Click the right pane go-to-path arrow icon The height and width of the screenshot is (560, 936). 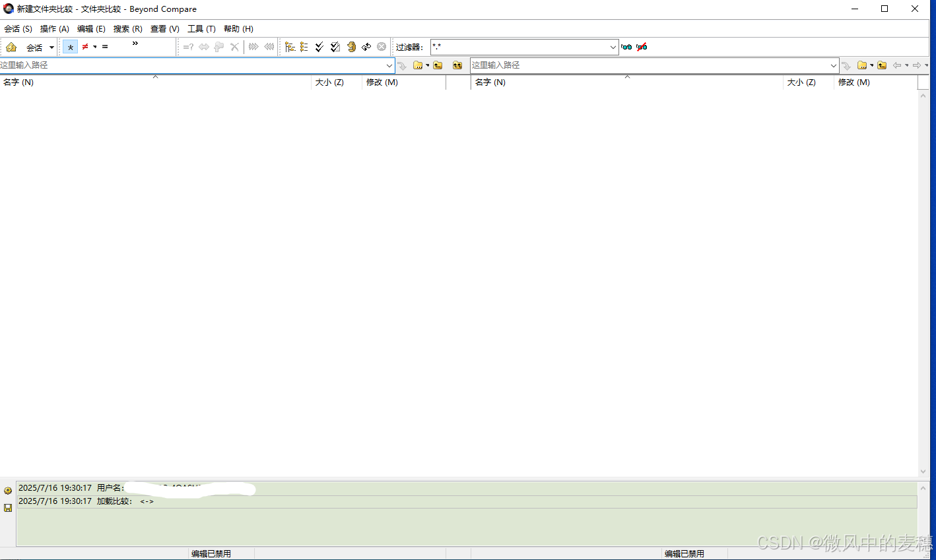pos(846,65)
